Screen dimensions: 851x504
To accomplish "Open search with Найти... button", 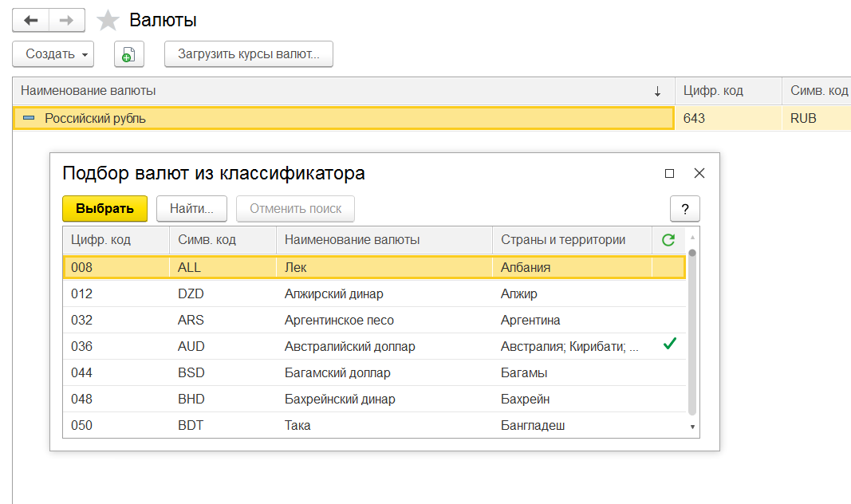I will (x=191, y=209).
